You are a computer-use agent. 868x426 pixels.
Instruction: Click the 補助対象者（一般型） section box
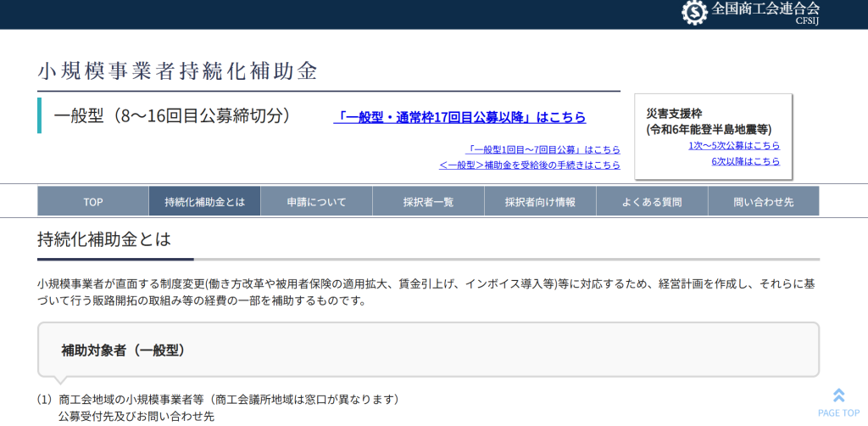428,350
